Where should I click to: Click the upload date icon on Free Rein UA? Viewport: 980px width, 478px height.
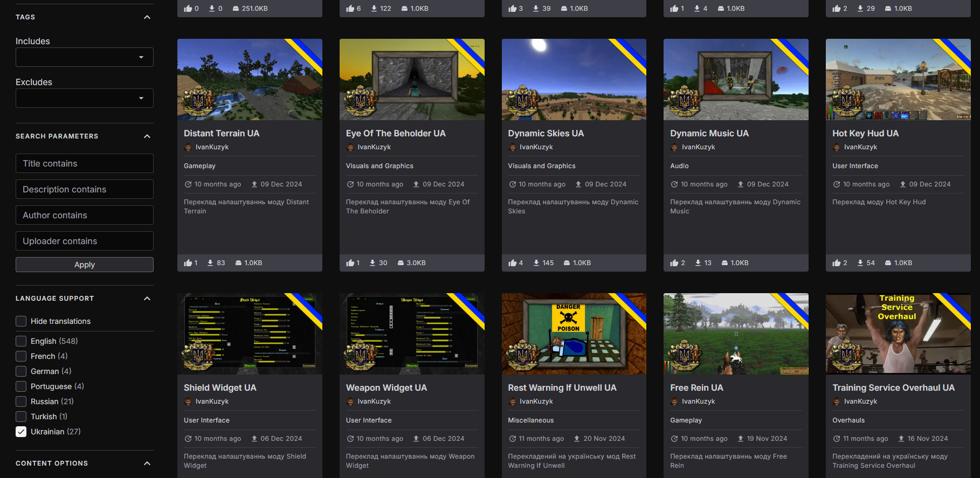(741, 439)
